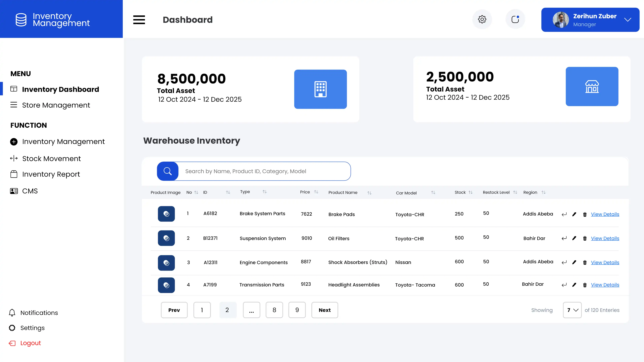The width and height of the screenshot is (644, 362).
Task: Expand Inventory Management plus item
Action: 14,142
